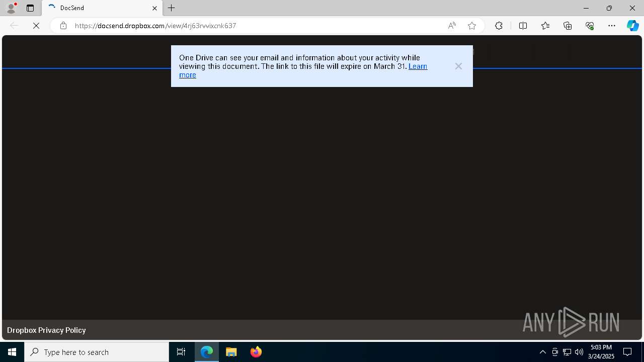View site information lock icon

click(x=63, y=26)
